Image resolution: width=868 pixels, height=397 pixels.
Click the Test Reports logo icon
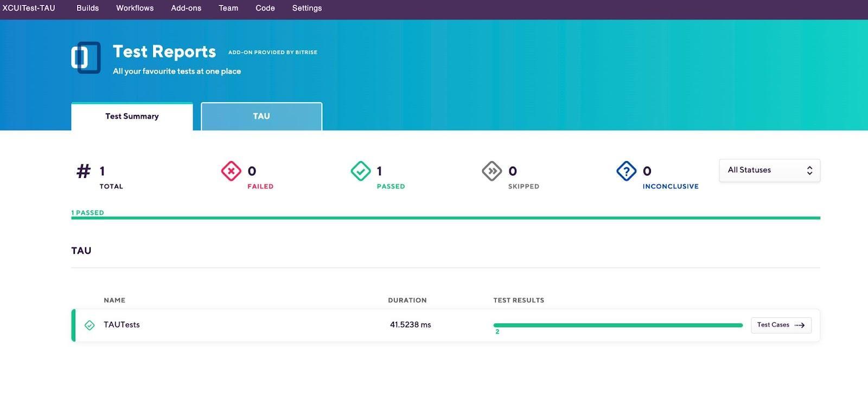(x=86, y=57)
